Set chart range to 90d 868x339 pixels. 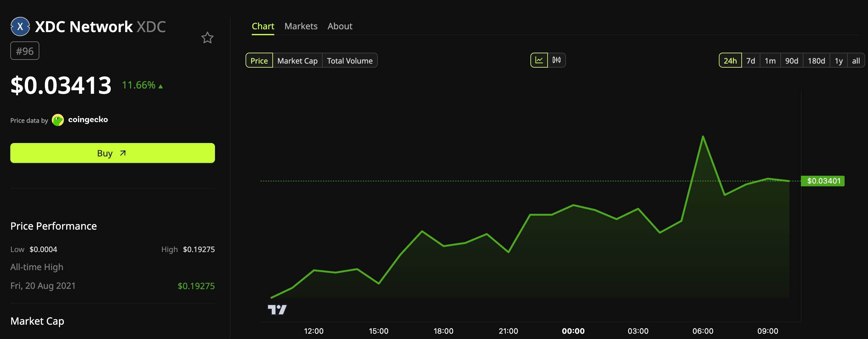pos(792,60)
